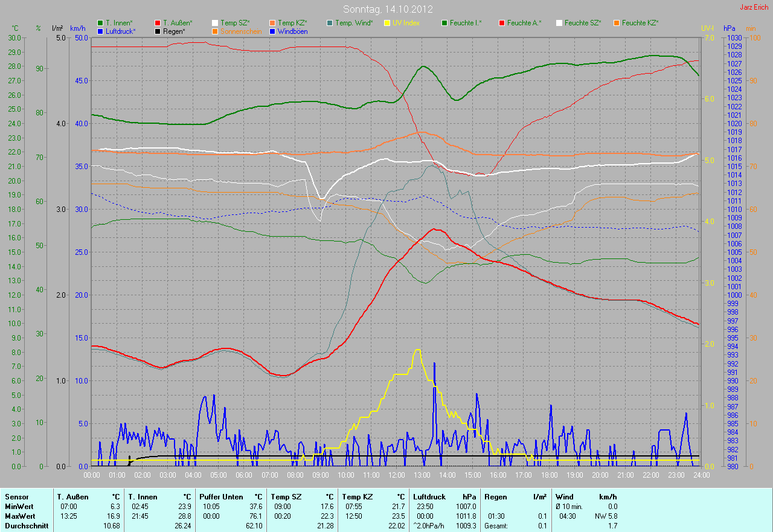Screen dimensions: 773x532
Task: Click the MaxWert row label
Action: (19, 516)
